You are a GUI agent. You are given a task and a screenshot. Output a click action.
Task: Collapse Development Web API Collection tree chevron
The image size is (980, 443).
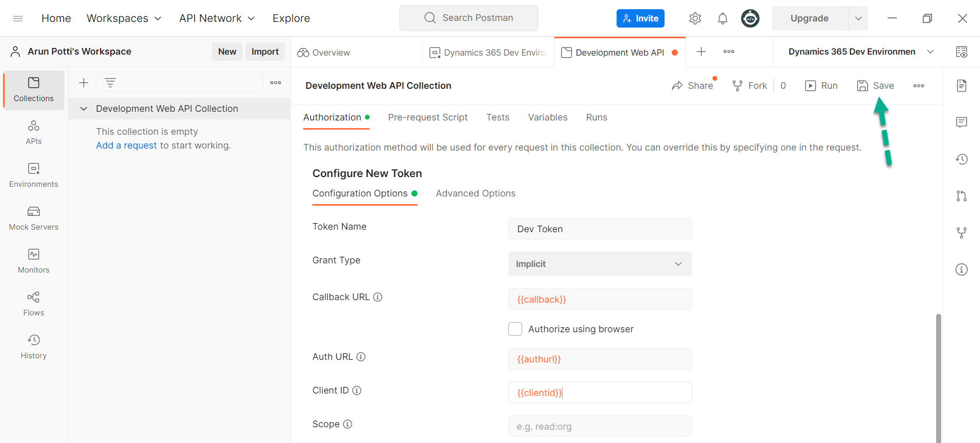84,109
